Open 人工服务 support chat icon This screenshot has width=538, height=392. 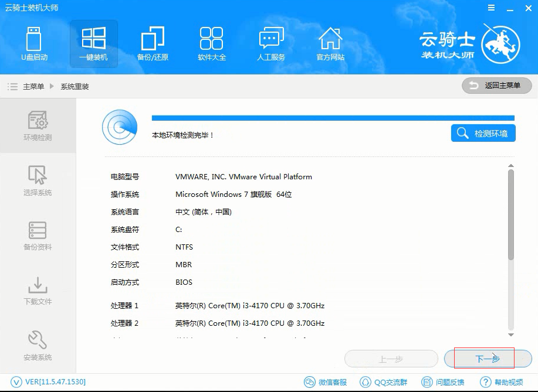point(271,44)
